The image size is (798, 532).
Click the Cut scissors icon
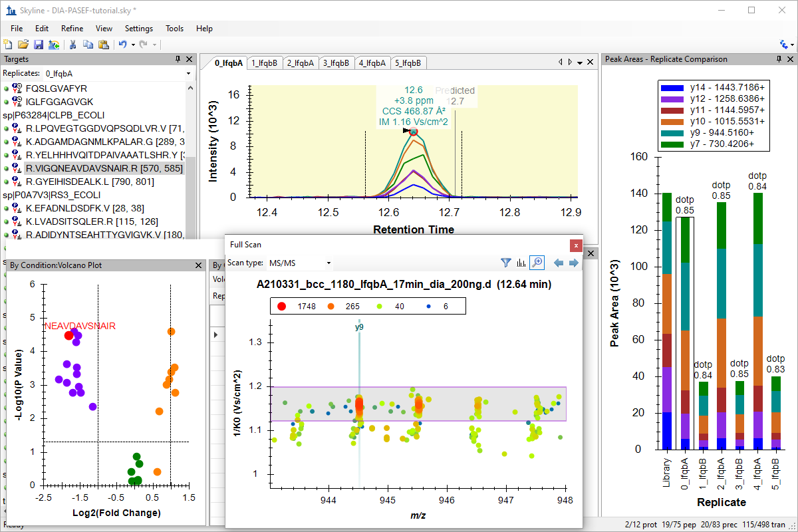click(73, 45)
